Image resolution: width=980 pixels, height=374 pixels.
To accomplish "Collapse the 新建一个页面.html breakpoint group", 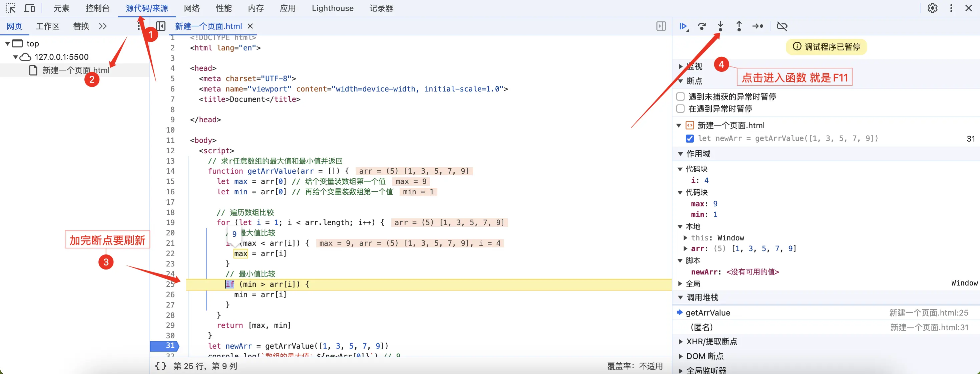I will click(x=678, y=125).
